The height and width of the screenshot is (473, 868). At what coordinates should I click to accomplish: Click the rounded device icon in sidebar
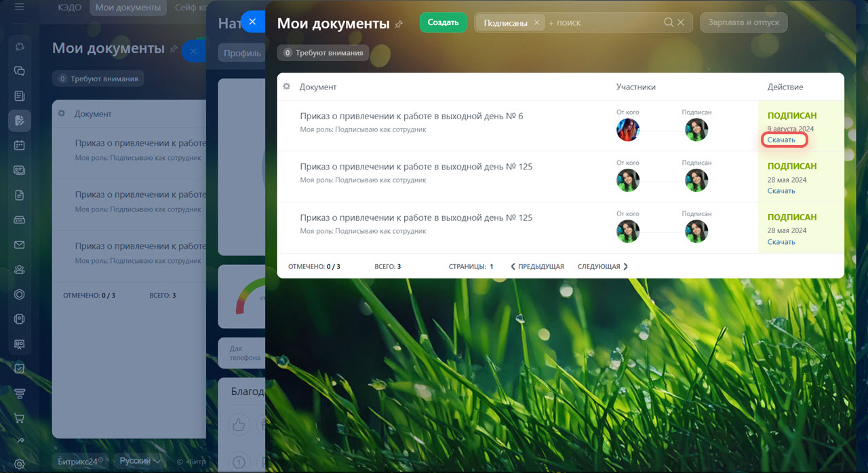[20, 319]
